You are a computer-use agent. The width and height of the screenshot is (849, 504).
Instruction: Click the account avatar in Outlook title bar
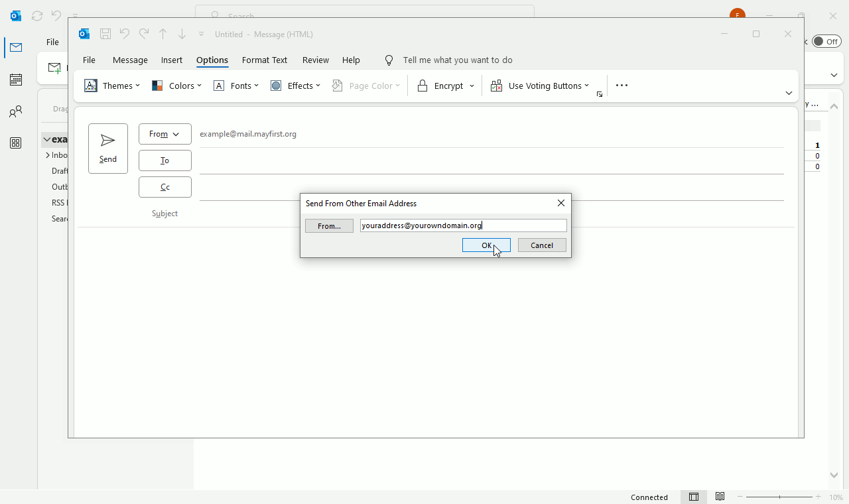pos(737,15)
